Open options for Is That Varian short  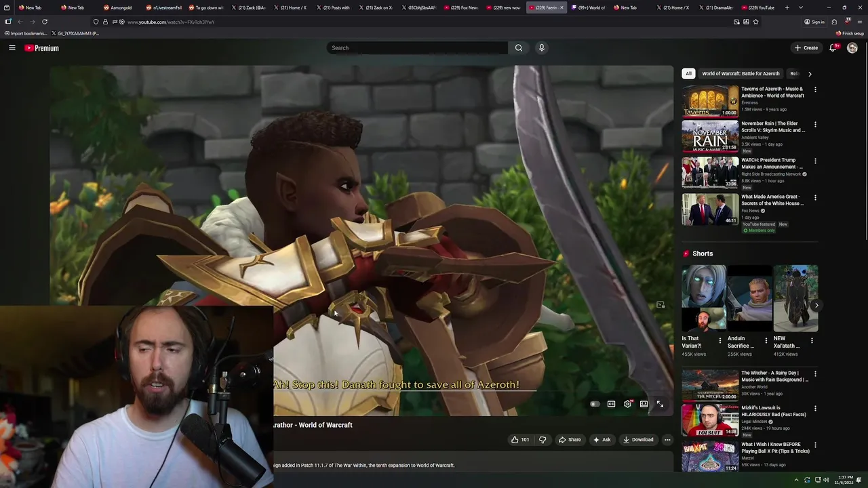(720, 341)
